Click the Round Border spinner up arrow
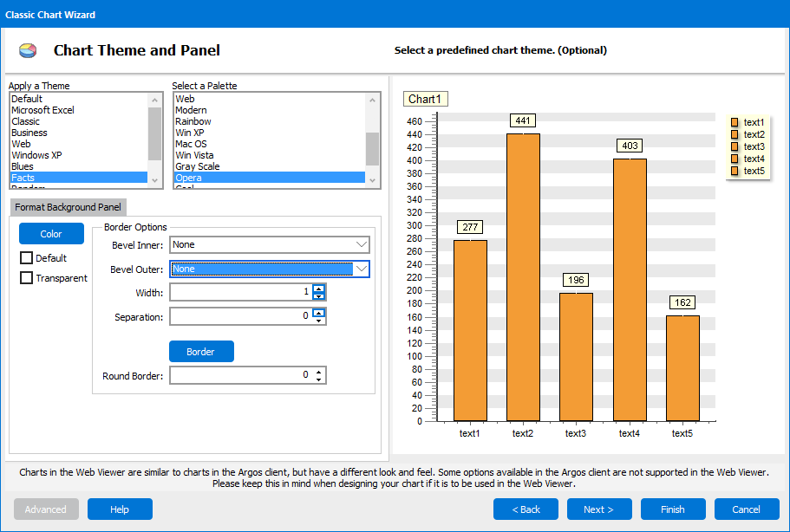This screenshot has height=532, width=790. click(x=320, y=371)
